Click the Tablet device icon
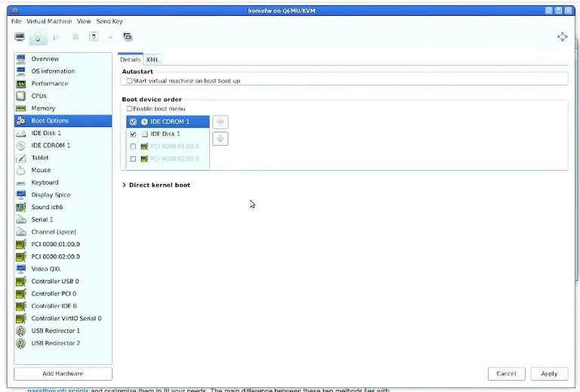The height and width of the screenshot is (392, 580). pos(21,158)
